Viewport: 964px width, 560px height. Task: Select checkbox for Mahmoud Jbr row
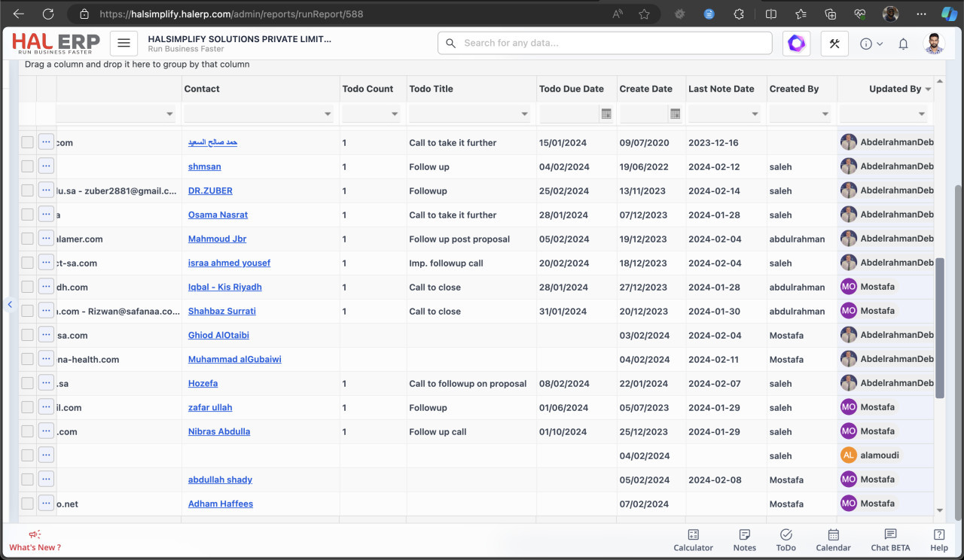click(27, 239)
